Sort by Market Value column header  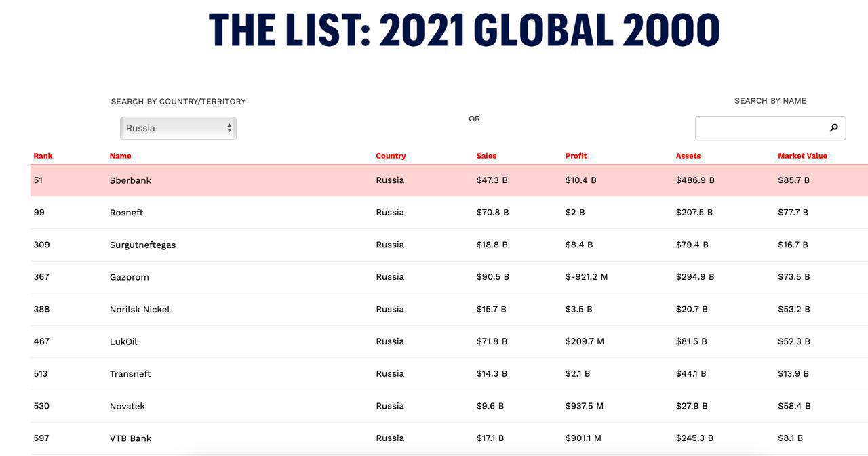point(802,156)
